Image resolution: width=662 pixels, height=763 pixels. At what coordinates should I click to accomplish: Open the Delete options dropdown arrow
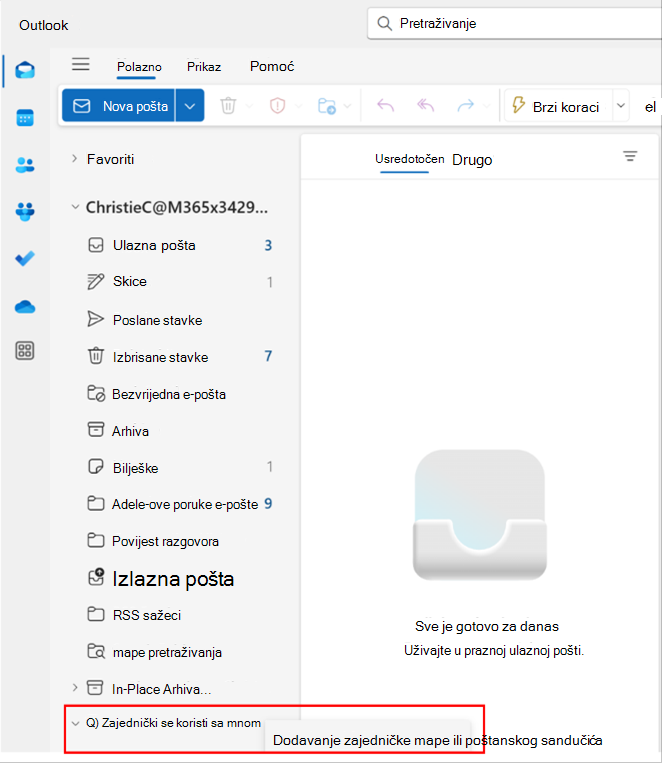click(x=249, y=106)
